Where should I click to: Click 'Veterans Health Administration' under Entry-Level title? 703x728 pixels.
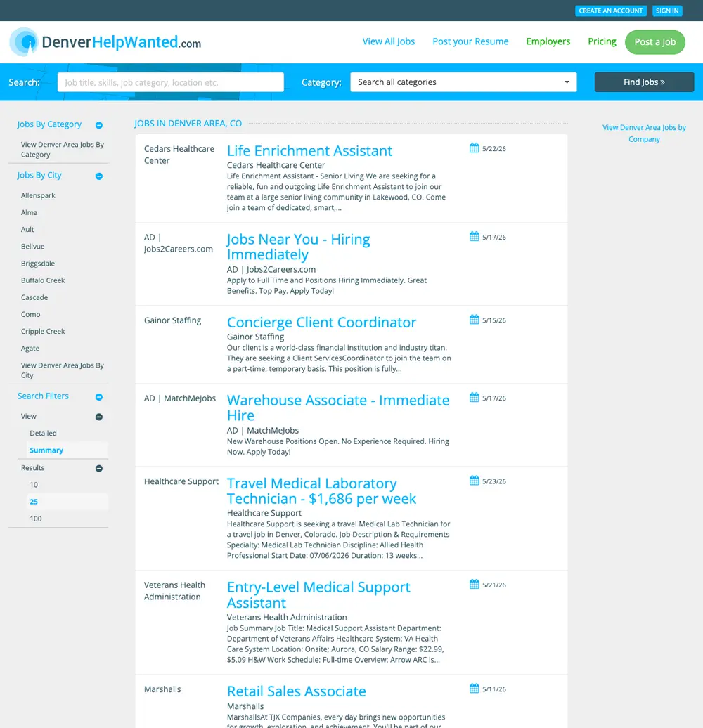click(x=287, y=618)
